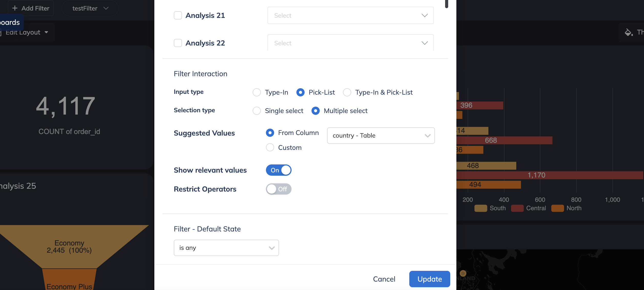
Task: Click the North legend color swatch
Action: coord(557,208)
